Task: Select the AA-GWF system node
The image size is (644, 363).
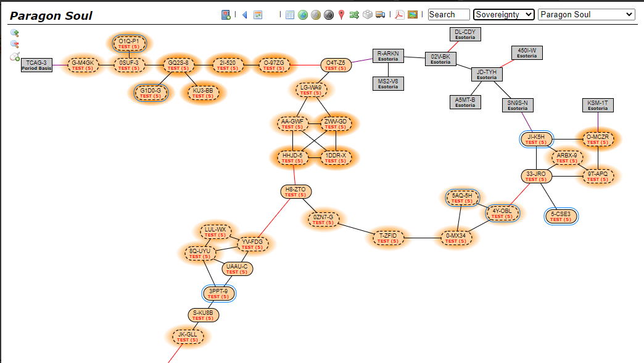Action: coord(292,123)
